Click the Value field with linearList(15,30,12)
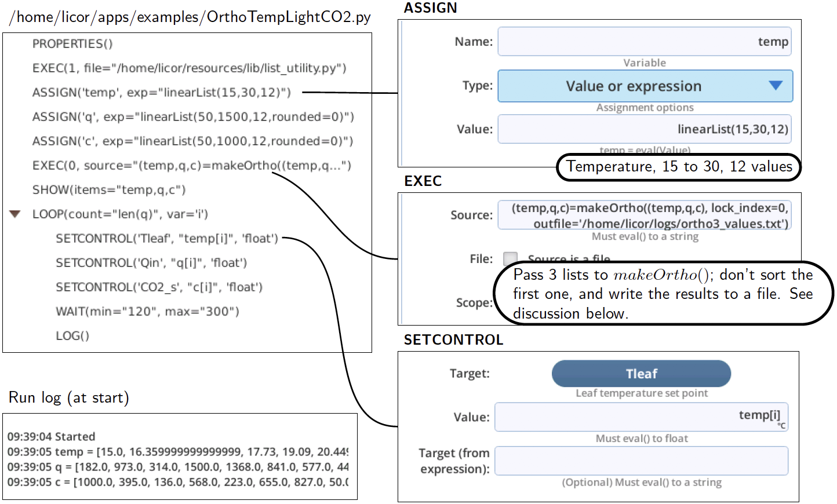The height and width of the screenshot is (504, 837). click(x=645, y=129)
